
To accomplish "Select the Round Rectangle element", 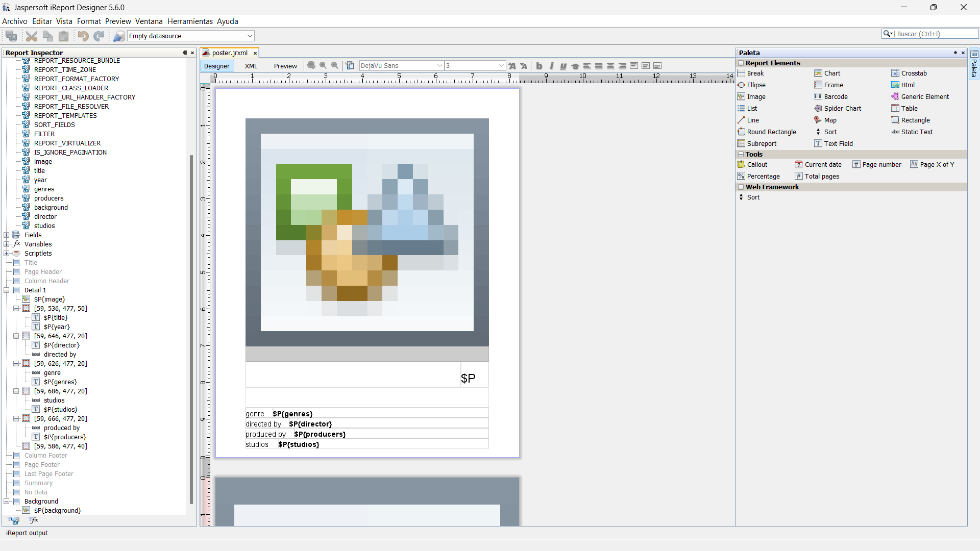I will coord(767,132).
